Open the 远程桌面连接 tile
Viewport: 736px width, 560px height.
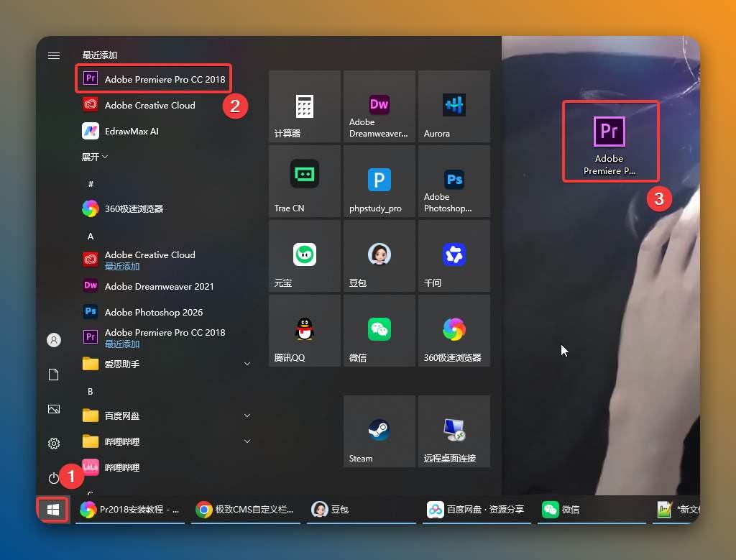(454, 431)
